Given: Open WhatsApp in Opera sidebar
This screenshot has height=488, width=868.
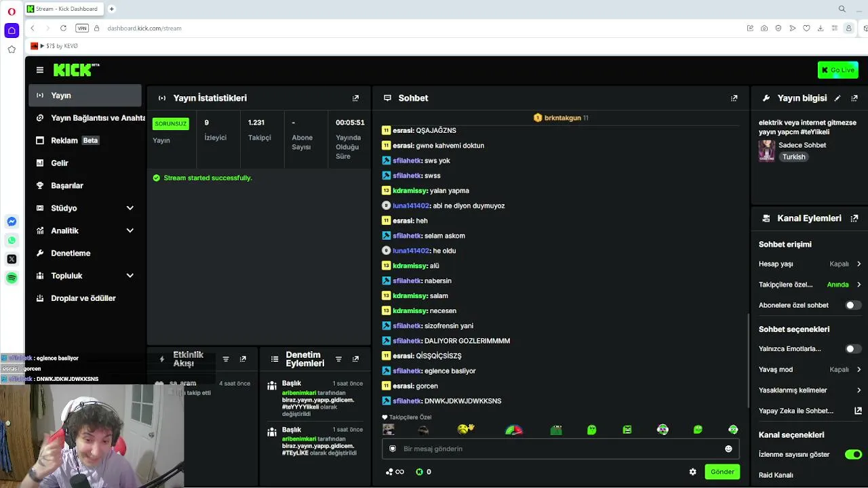Looking at the screenshot, I should point(12,240).
